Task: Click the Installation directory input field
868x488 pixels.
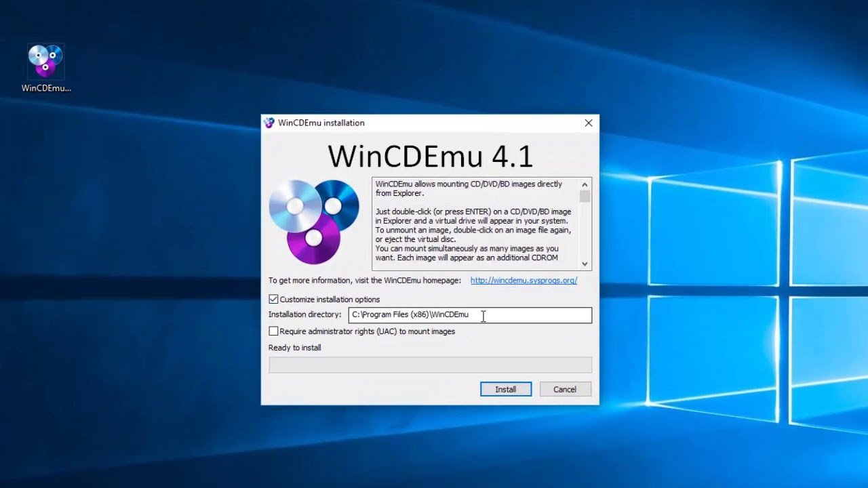Action: click(x=470, y=314)
